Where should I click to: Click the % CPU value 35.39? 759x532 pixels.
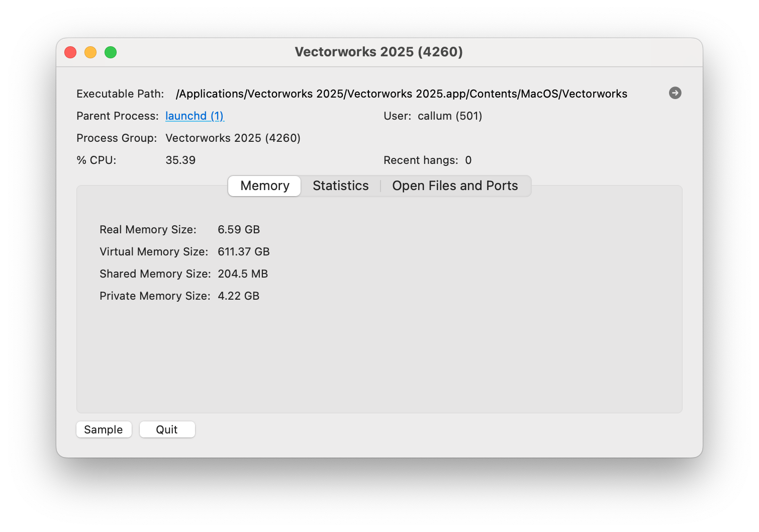click(x=180, y=160)
